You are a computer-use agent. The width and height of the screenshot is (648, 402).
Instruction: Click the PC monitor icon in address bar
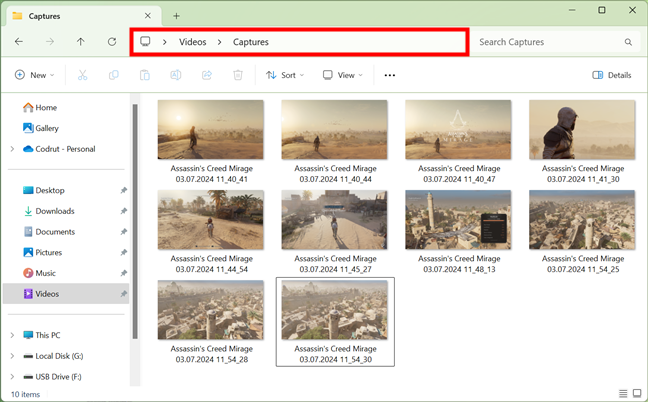[145, 41]
